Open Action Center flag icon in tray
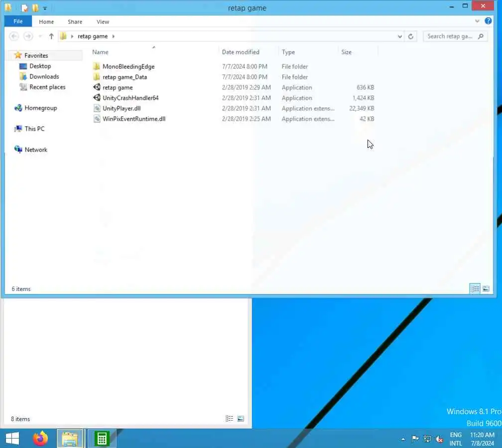502x448 pixels. pyautogui.click(x=415, y=439)
